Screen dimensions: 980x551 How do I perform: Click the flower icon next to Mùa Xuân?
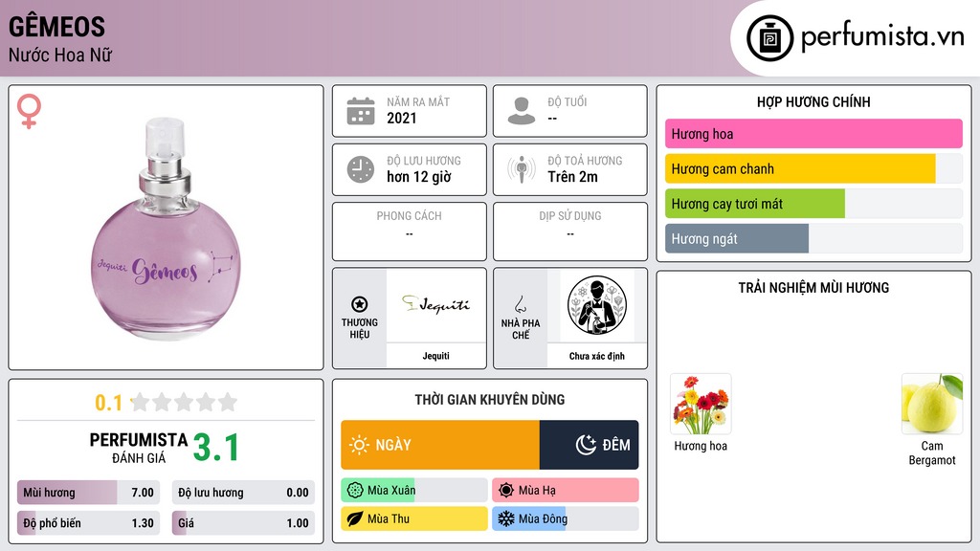355,491
